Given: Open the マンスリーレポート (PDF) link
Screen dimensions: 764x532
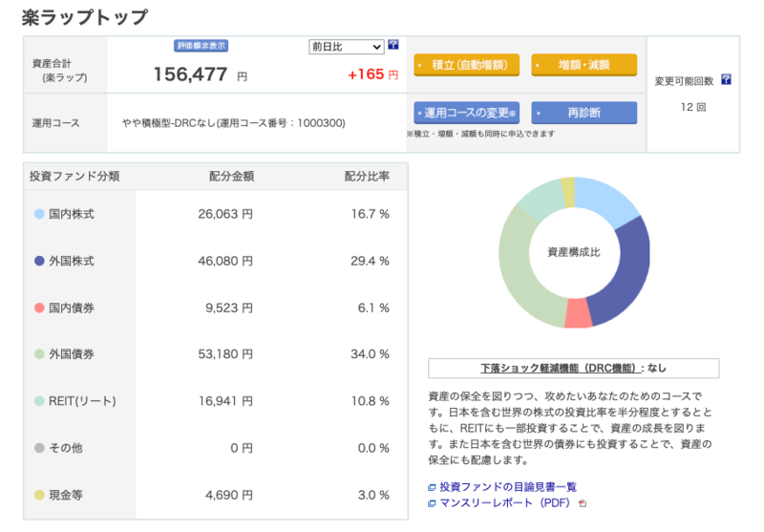Looking at the screenshot, I should 507,503.
